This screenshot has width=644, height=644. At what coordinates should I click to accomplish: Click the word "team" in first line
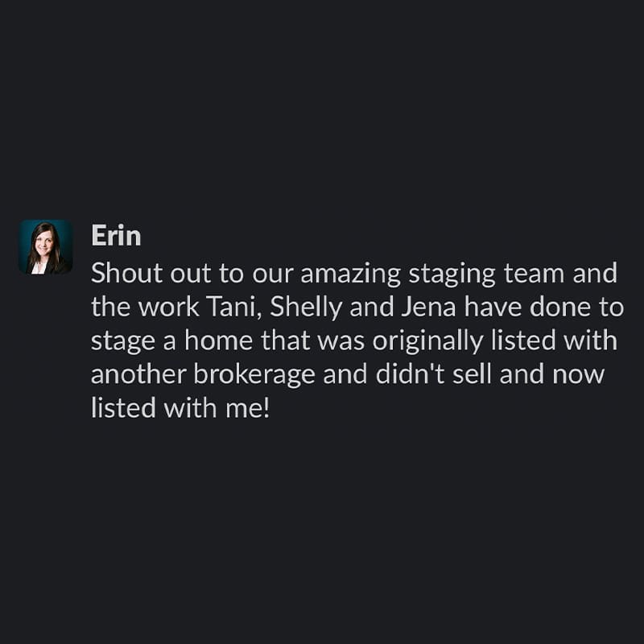pyautogui.click(x=534, y=273)
